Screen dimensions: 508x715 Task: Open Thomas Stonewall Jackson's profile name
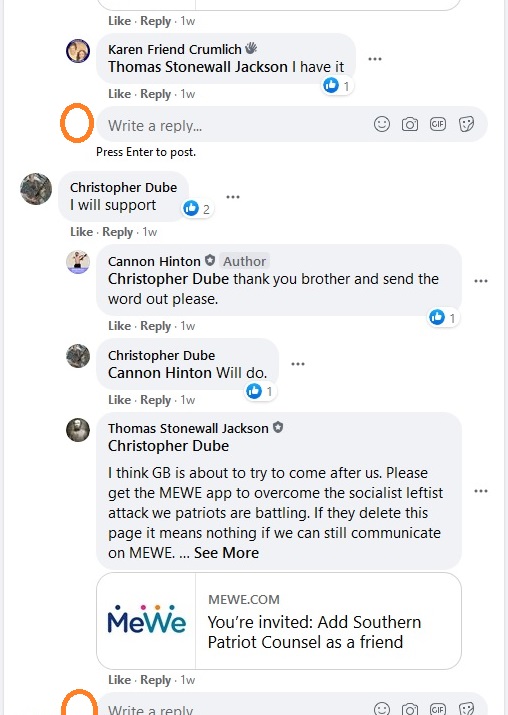pyautogui.click(x=188, y=428)
